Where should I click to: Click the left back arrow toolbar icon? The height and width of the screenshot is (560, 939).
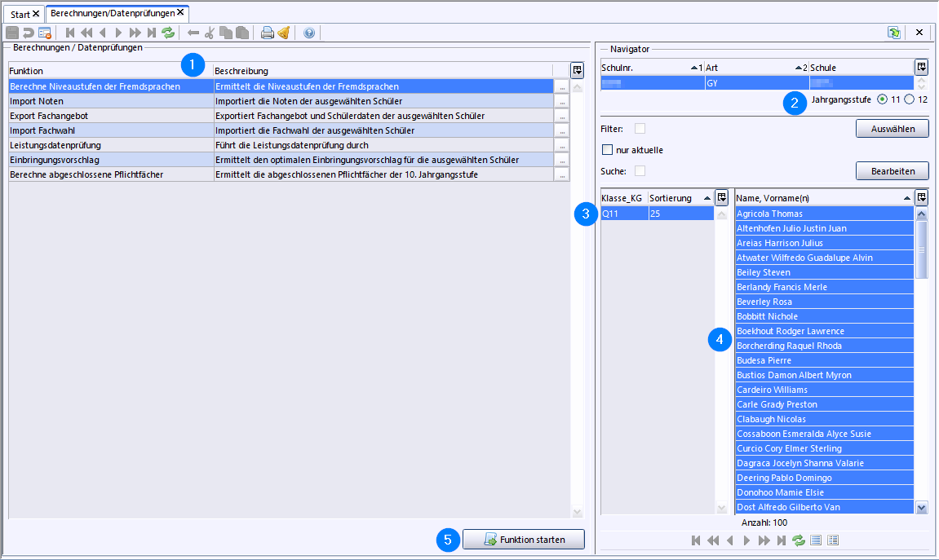(193, 33)
